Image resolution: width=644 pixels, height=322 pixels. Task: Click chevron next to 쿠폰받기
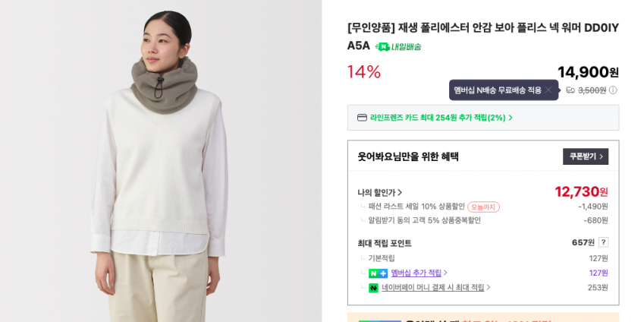pos(602,156)
